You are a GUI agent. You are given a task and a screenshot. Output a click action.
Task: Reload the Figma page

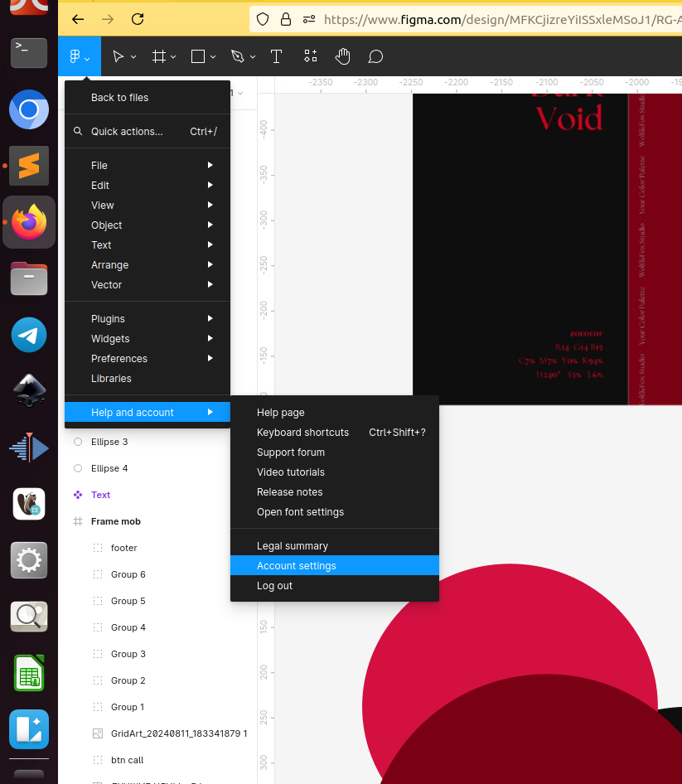click(138, 20)
